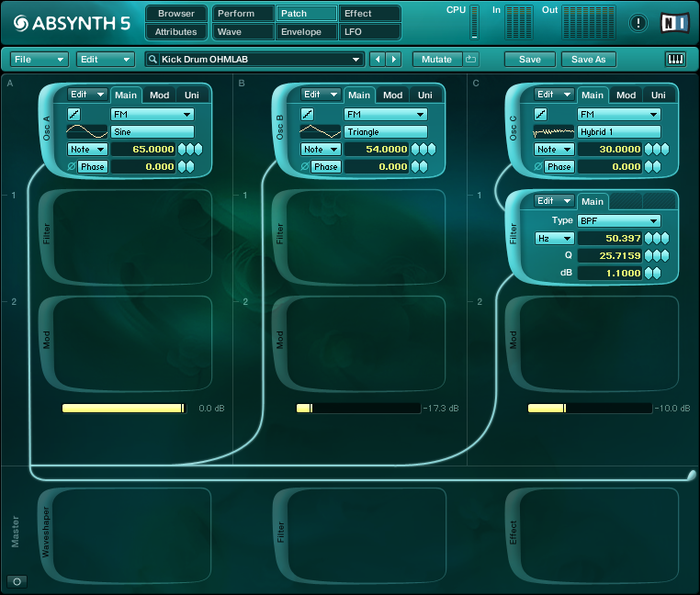Toggle Osc C Phase button
Image resolution: width=700 pixels, height=595 pixels.
point(559,166)
